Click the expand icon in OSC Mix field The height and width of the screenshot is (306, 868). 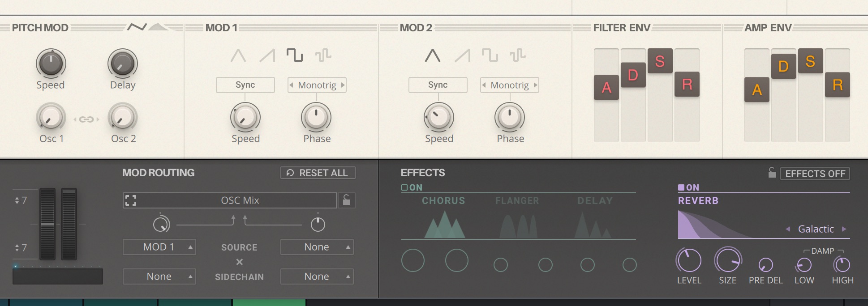tap(131, 200)
